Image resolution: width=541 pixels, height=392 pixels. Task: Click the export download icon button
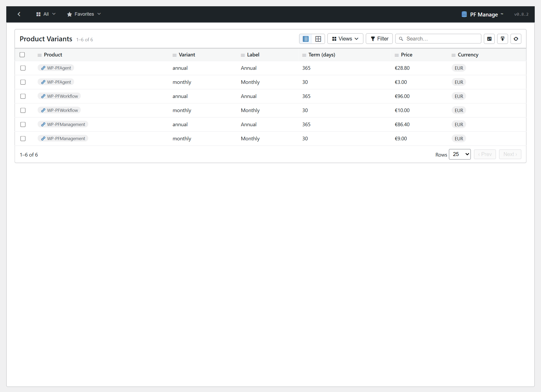pos(502,39)
